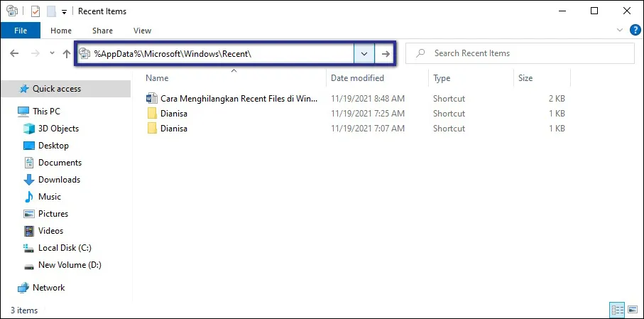The image size is (644, 319).
Task: Select the Cara Menghilangkan Recent Files shortcut
Action: [239, 98]
